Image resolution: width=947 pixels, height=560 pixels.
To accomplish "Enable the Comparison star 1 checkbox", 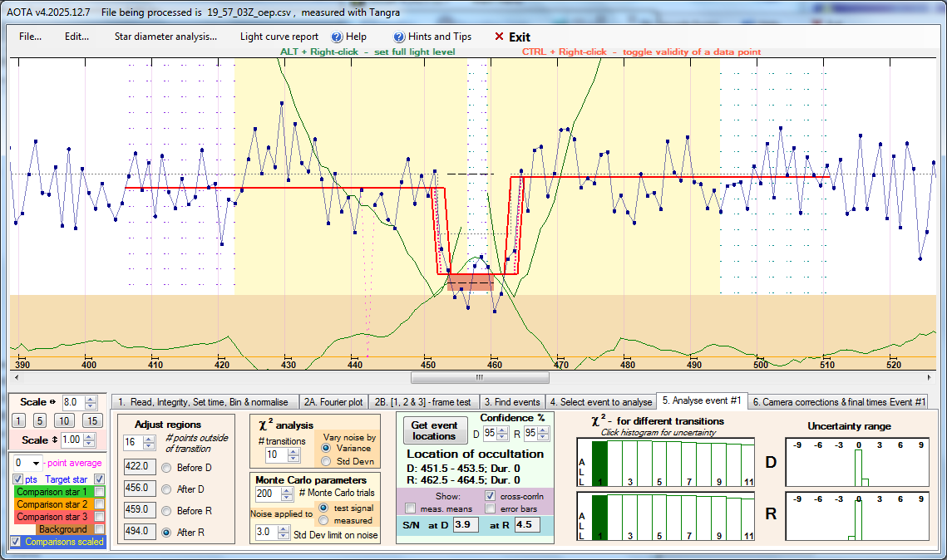I will click(x=100, y=492).
